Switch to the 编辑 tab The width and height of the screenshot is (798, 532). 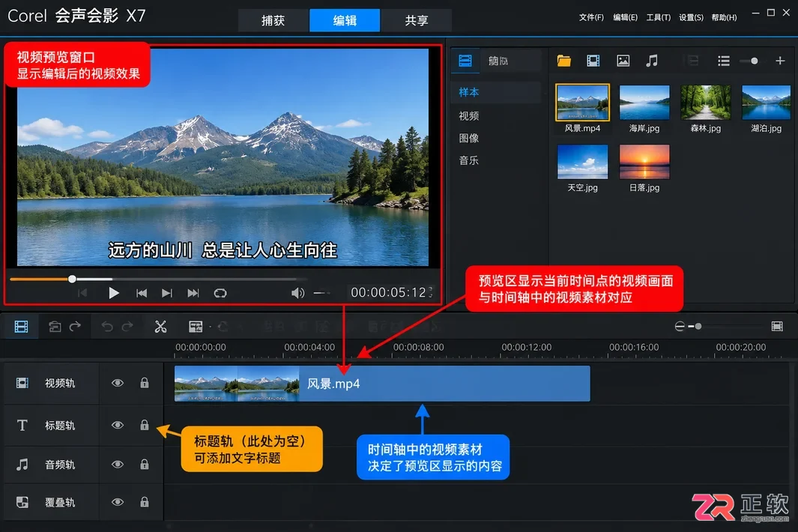(345, 20)
